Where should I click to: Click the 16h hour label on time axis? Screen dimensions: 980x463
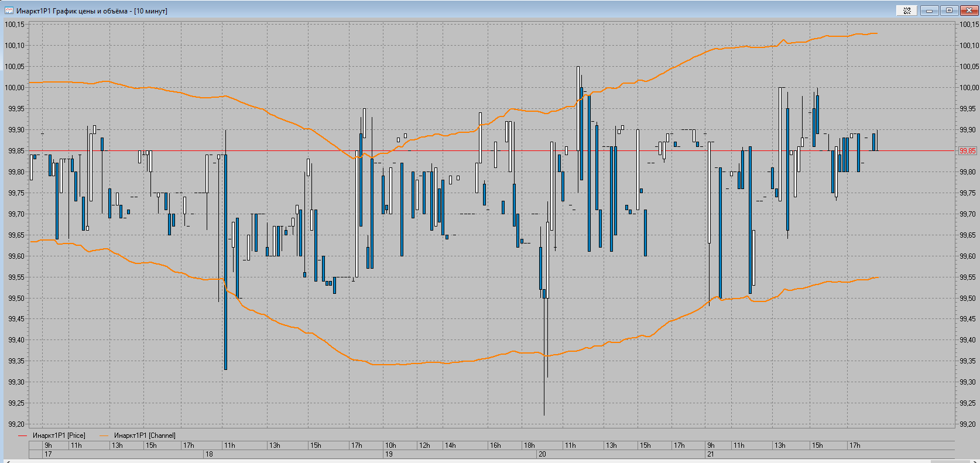[495, 445]
